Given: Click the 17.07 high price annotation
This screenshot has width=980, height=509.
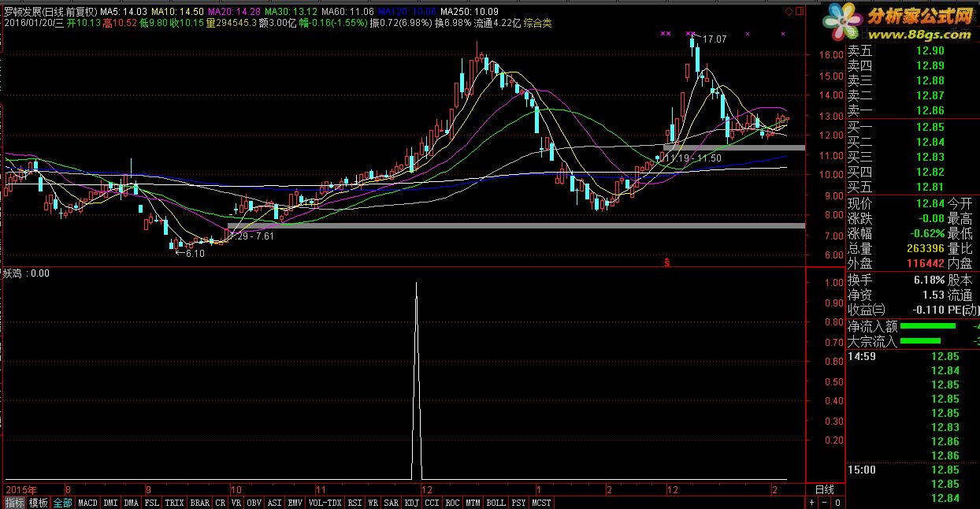Looking at the screenshot, I should pyautogui.click(x=715, y=39).
